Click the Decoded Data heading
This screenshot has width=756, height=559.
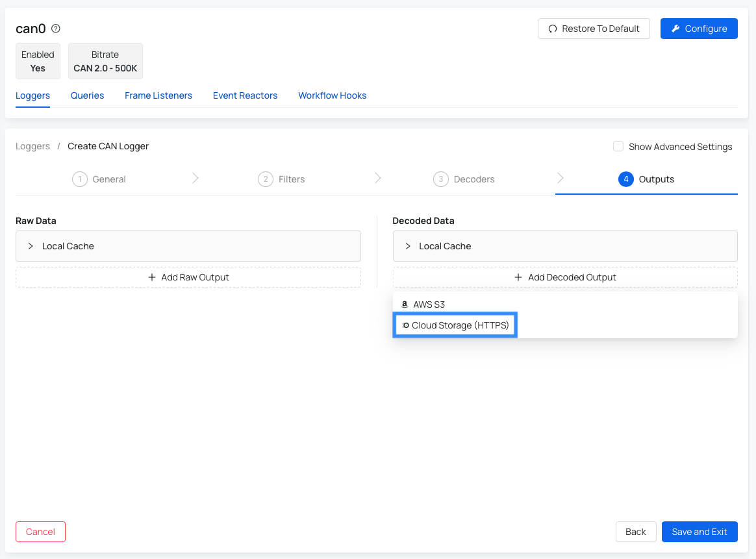pyautogui.click(x=423, y=221)
